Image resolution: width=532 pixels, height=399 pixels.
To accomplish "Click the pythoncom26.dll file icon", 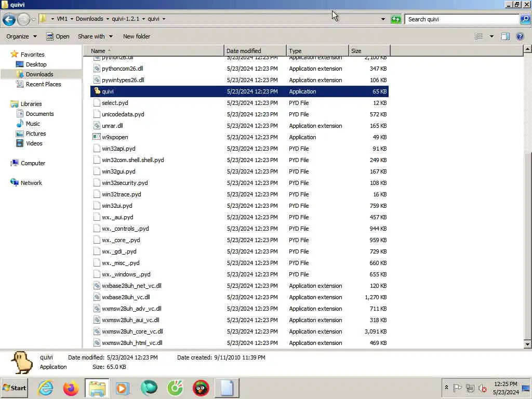I will 97,69.
